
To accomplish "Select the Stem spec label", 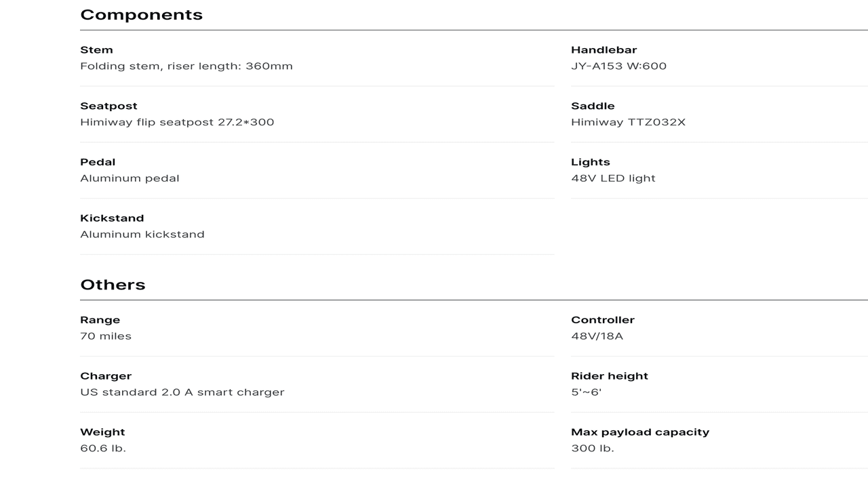I will (x=96, y=50).
